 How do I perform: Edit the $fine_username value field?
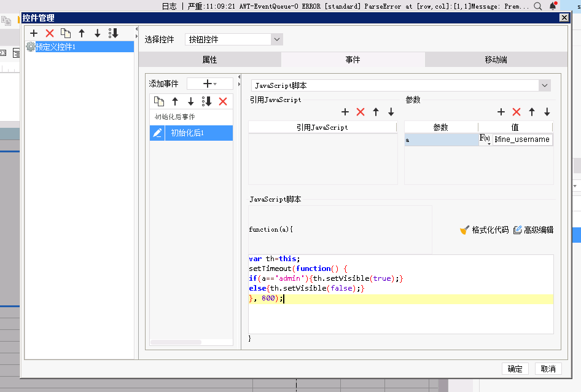pyautogui.click(x=522, y=139)
